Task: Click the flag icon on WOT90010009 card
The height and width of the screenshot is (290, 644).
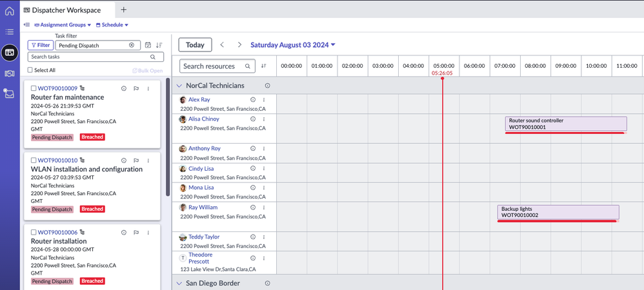Action: pos(136,88)
